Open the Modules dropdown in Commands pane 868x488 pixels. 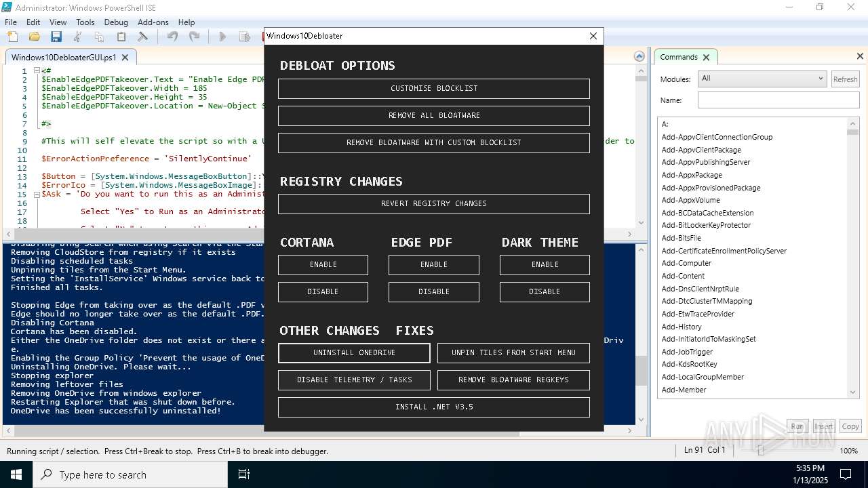[762, 79]
